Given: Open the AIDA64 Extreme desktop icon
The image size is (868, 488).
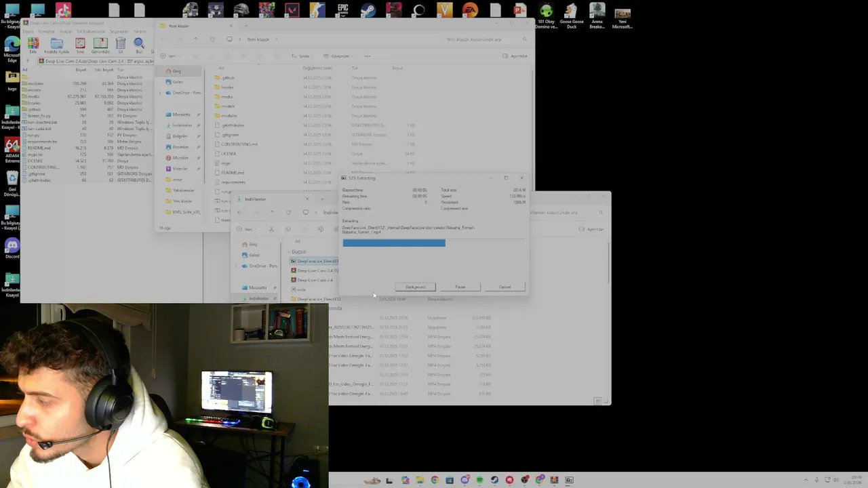Looking at the screenshot, I should pos(12,150).
